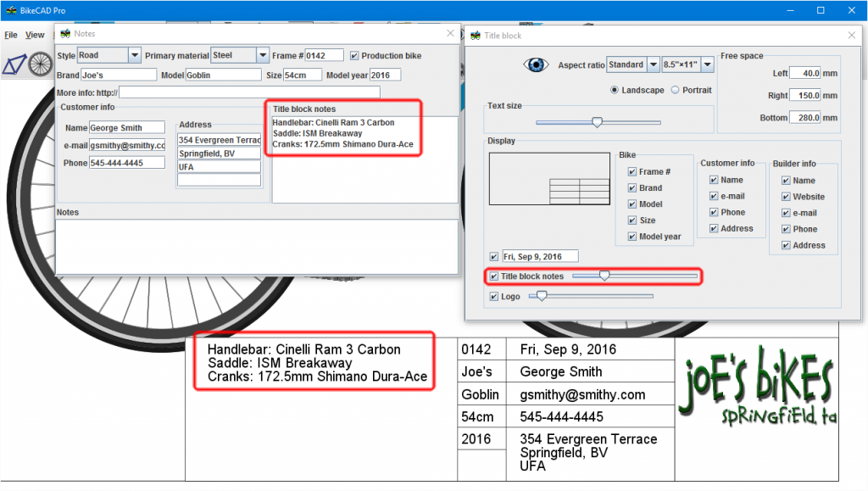Select the Portrait orientation option

click(x=675, y=90)
